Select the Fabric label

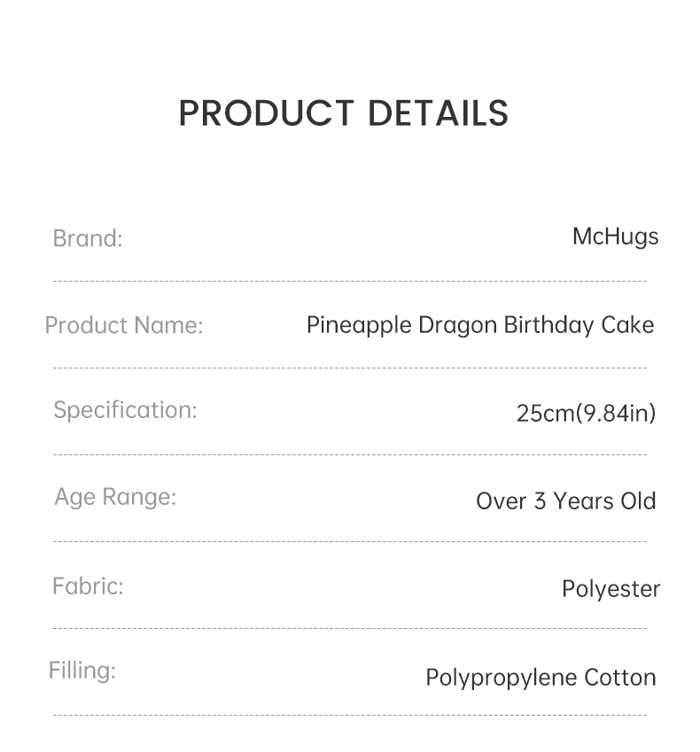coord(89,586)
